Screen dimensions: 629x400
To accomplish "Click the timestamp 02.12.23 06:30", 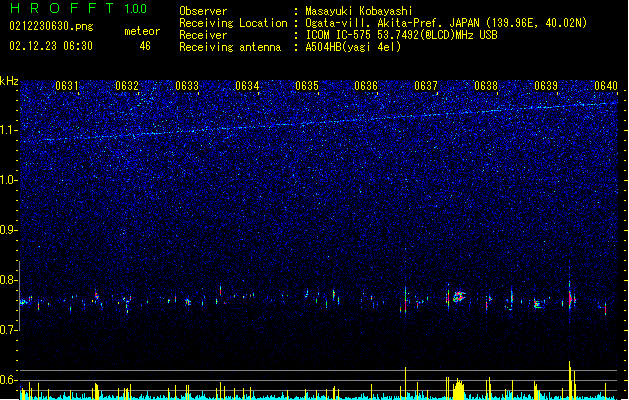I will 51,46.
